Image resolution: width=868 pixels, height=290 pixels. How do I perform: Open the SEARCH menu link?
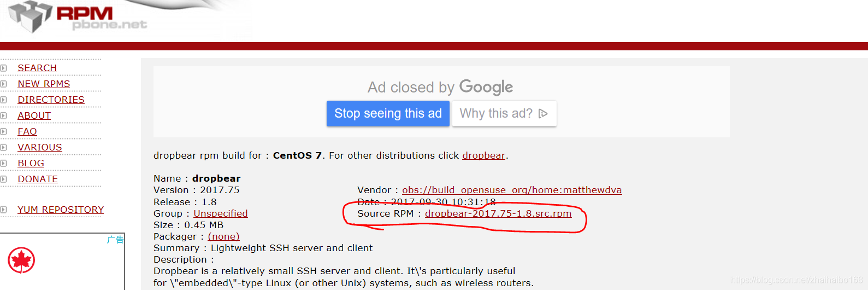(x=37, y=68)
